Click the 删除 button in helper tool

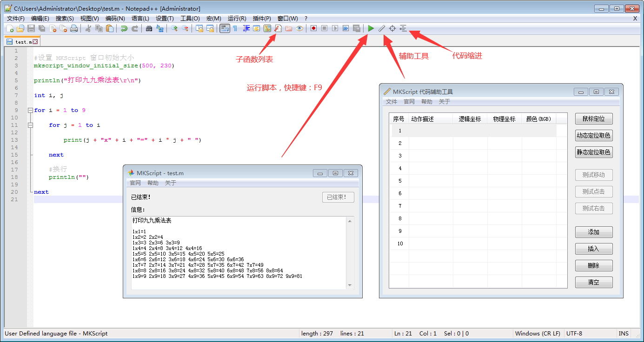point(594,265)
